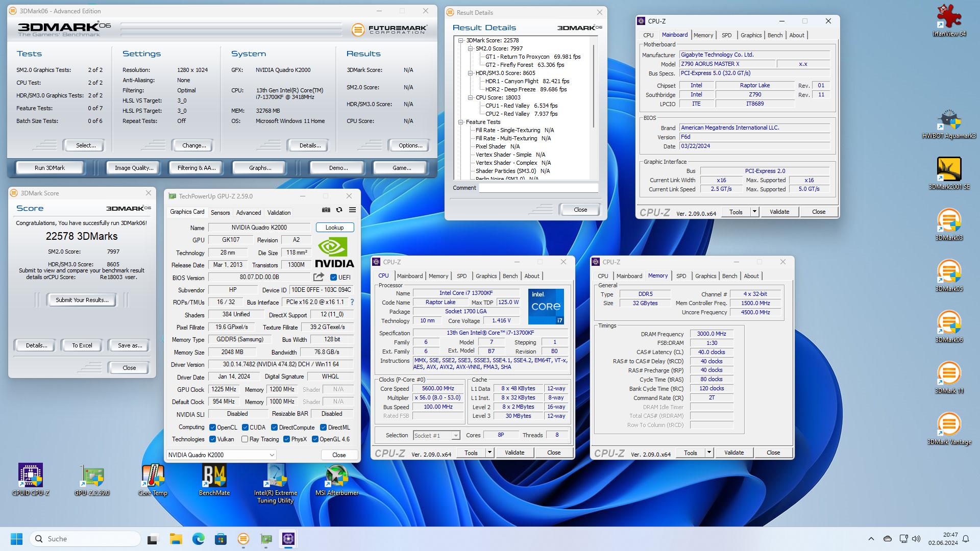This screenshot has width=980, height=551.
Task: Open Graphics tab in CPU-Z Memory window
Action: (705, 276)
